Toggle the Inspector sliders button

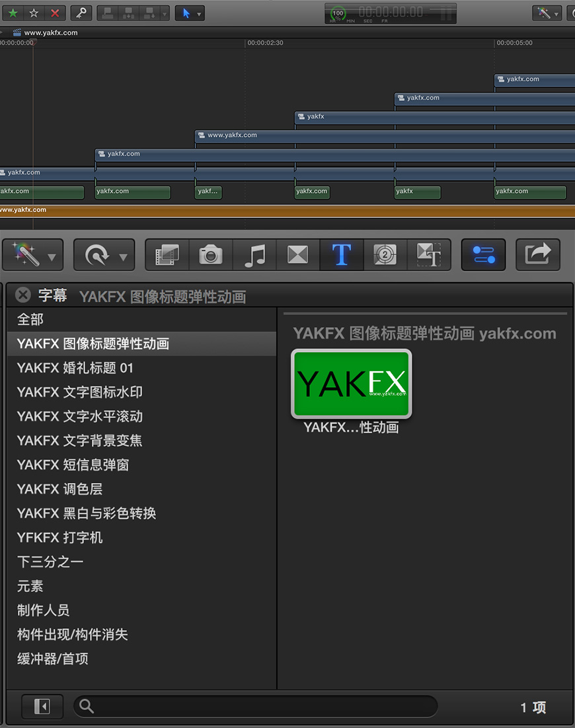click(484, 254)
